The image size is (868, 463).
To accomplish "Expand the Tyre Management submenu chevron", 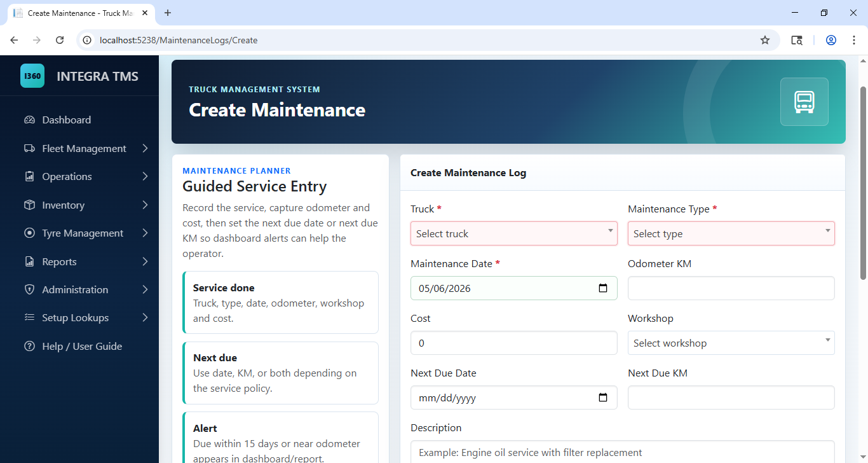I will click(145, 233).
